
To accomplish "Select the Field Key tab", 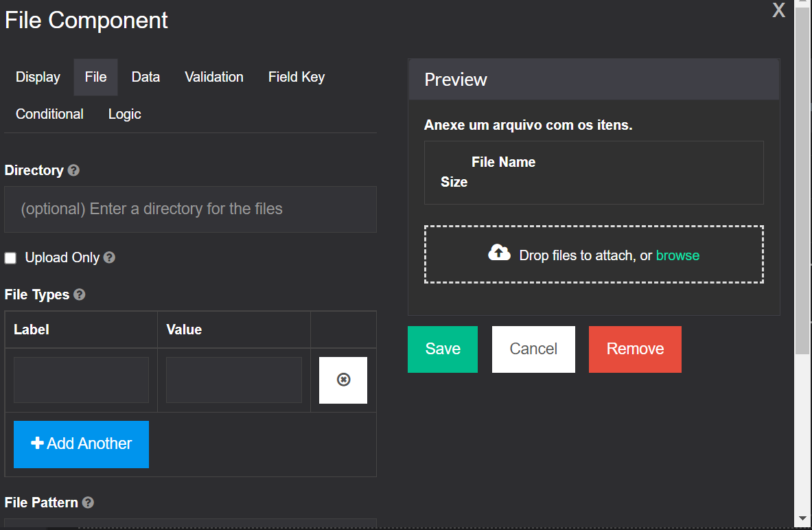I will [297, 77].
